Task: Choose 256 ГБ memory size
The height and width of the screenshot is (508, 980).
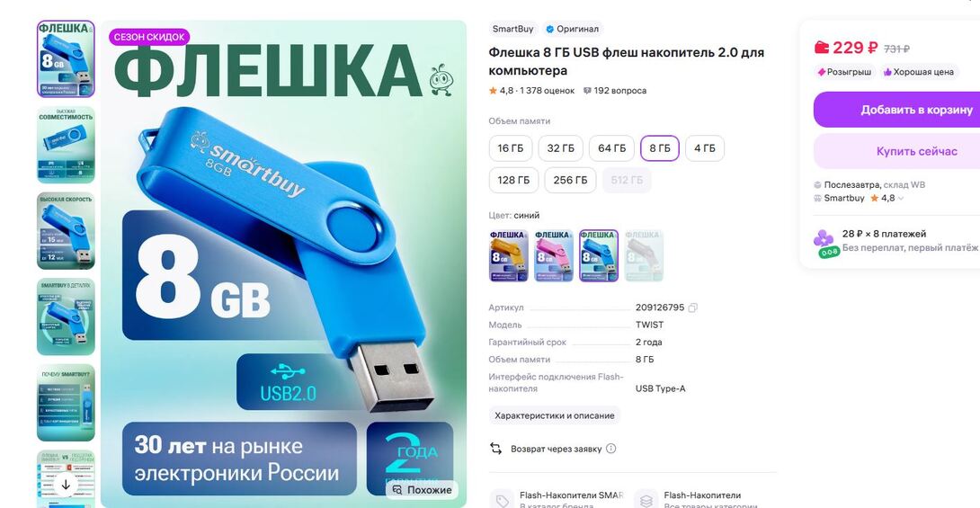Action: (570, 180)
